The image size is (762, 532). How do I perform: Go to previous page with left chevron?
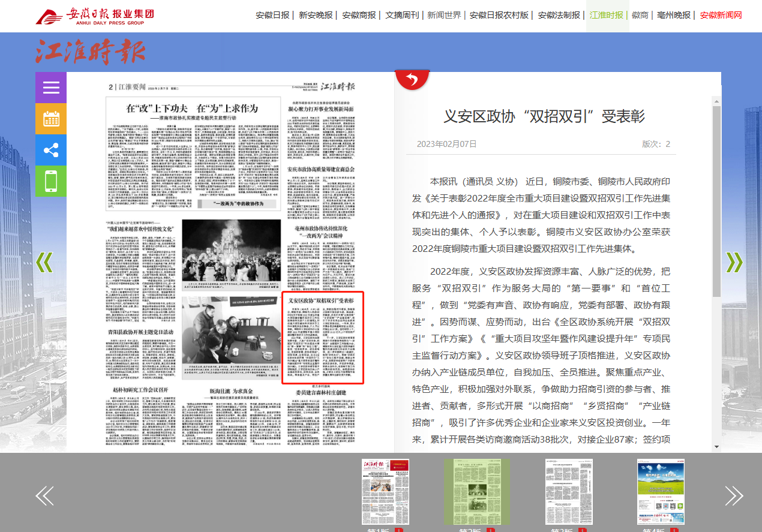pyautogui.click(x=44, y=262)
